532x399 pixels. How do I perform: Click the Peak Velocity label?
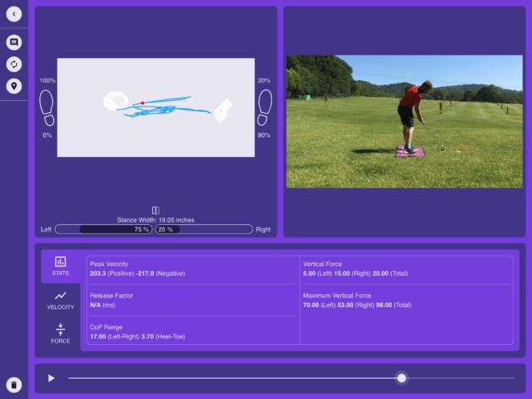109,264
